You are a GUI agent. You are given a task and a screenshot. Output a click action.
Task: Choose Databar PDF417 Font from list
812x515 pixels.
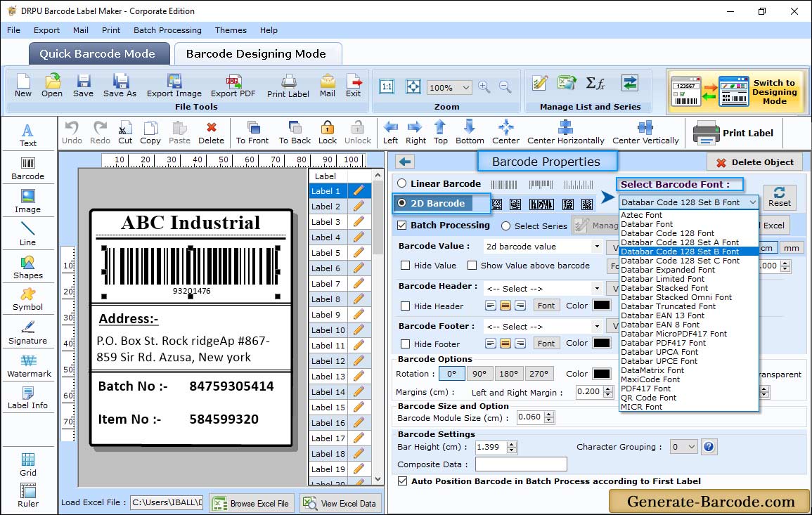click(x=664, y=343)
